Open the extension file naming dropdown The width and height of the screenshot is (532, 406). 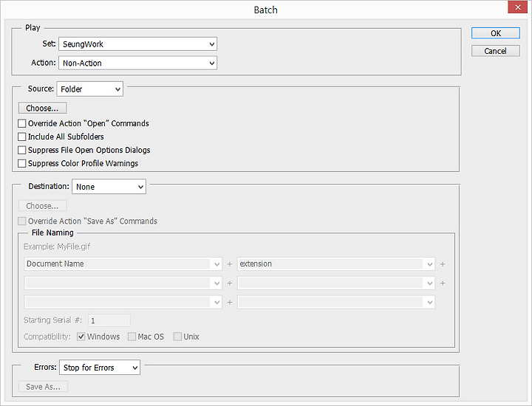point(336,264)
